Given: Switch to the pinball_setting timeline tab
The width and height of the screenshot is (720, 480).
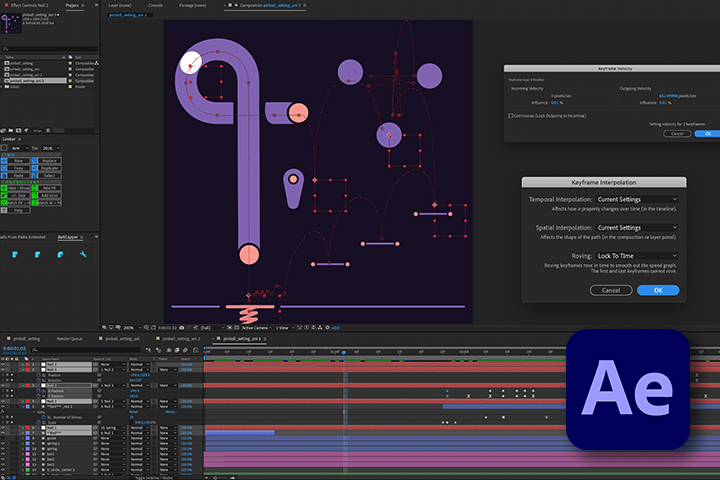Looking at the screenshot, I should [x=26, y=339].
